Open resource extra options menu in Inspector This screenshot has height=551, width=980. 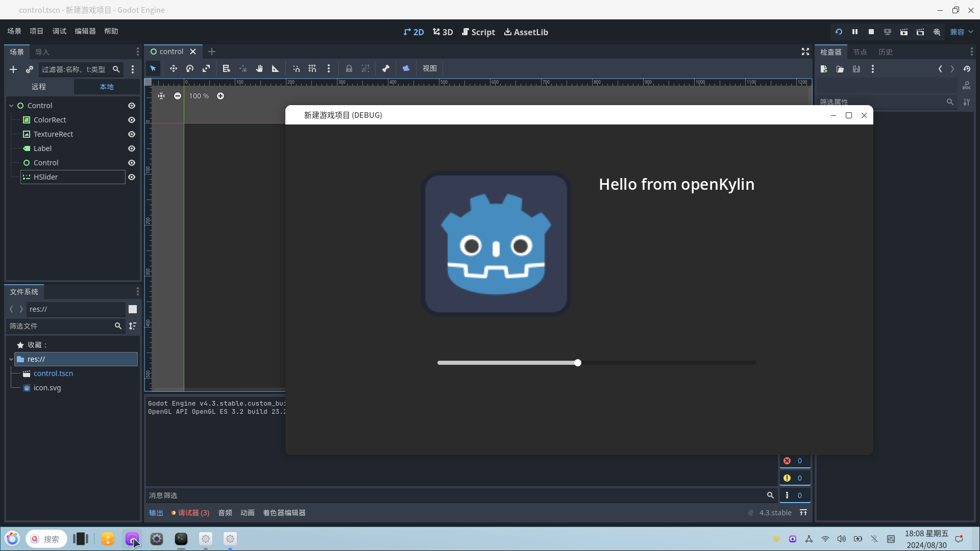[873, 69]
